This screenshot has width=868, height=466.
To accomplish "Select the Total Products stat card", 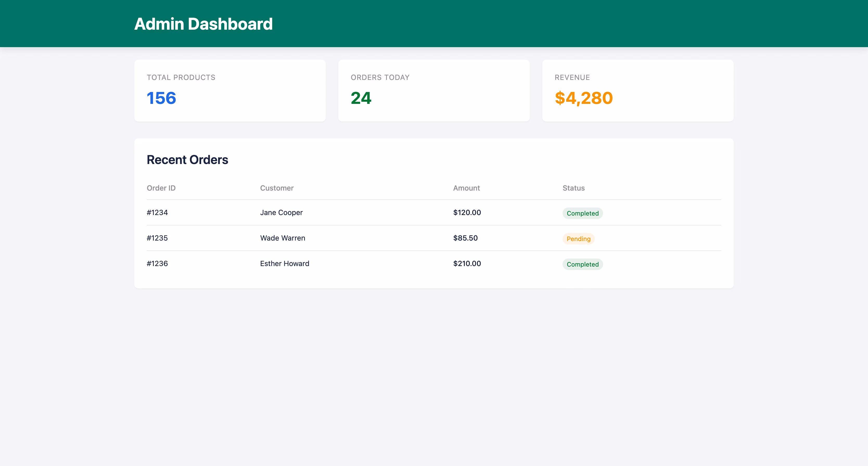I will 230,91.
